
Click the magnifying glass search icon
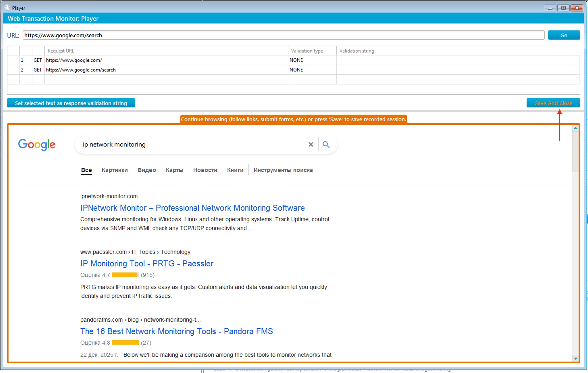tap(326, 145)
